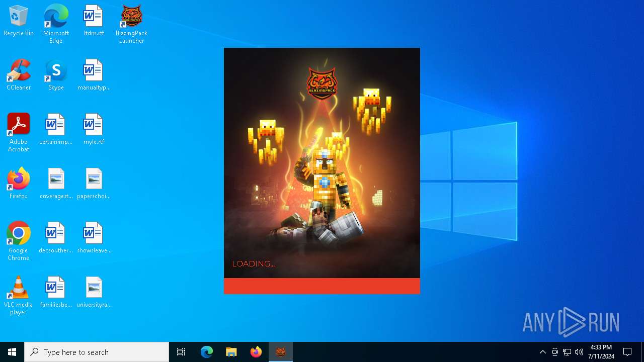Open the Action Center notifications
The height and width of the screenshot is (362, 644).
coord(628,352)
